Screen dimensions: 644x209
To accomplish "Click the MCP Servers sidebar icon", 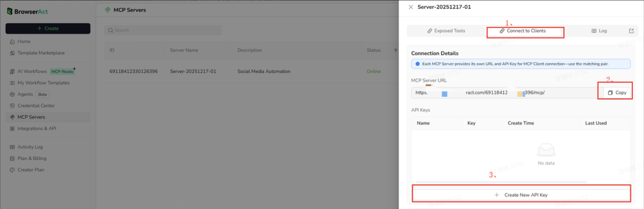I will click(x=12, y=117).
